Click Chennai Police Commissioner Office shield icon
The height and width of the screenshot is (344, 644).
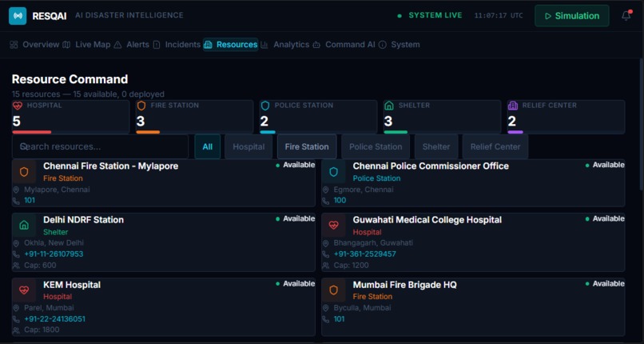333,172
